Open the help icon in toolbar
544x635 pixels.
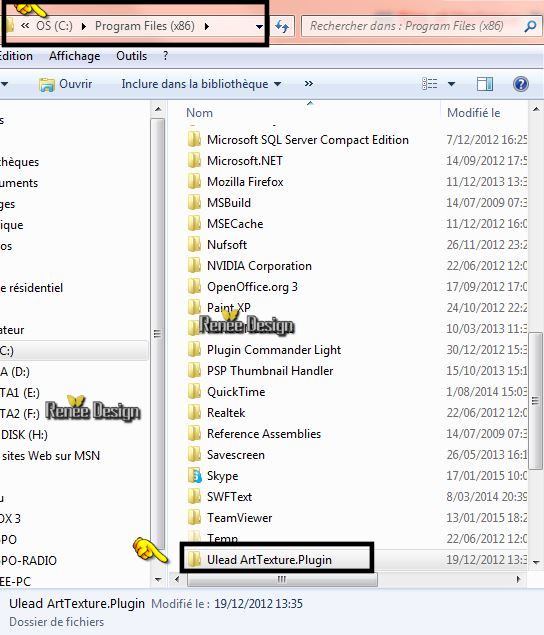521,84
